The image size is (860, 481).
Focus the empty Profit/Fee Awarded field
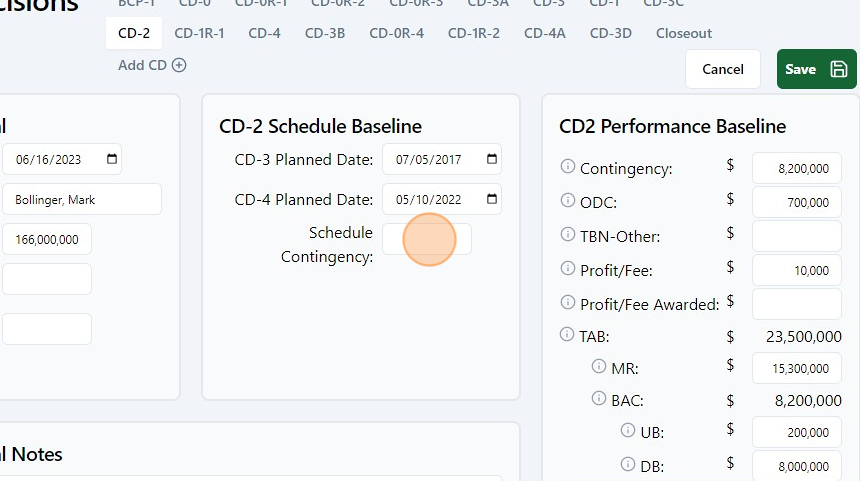coord(796,304)
